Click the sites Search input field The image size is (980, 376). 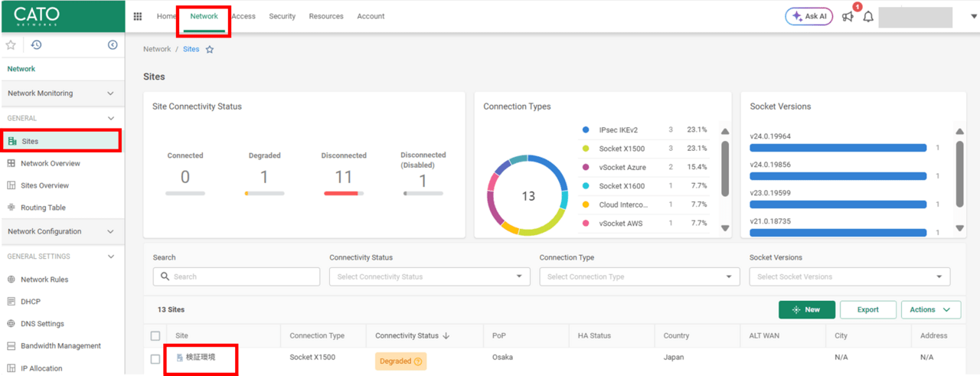click(x=237, y=276)
